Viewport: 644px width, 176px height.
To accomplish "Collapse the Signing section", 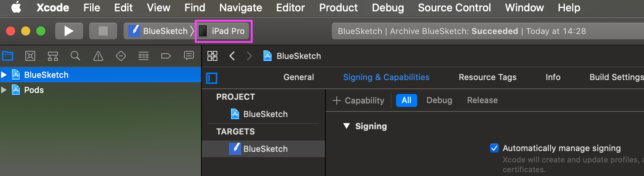I will (346, 126).
